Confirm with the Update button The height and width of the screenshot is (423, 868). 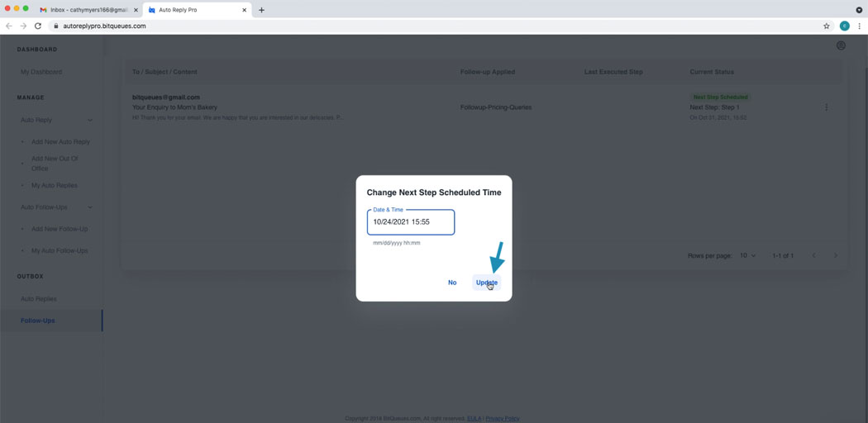tap(487, 283)
